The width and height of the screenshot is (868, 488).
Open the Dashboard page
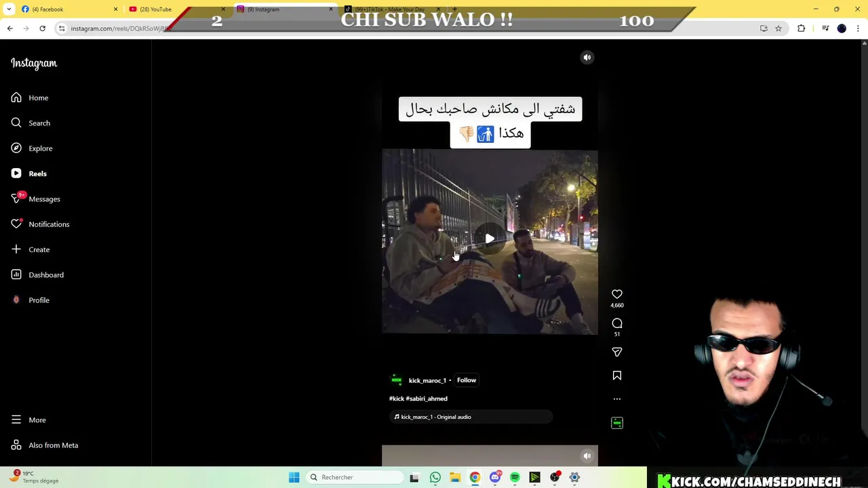click(37, 274)
